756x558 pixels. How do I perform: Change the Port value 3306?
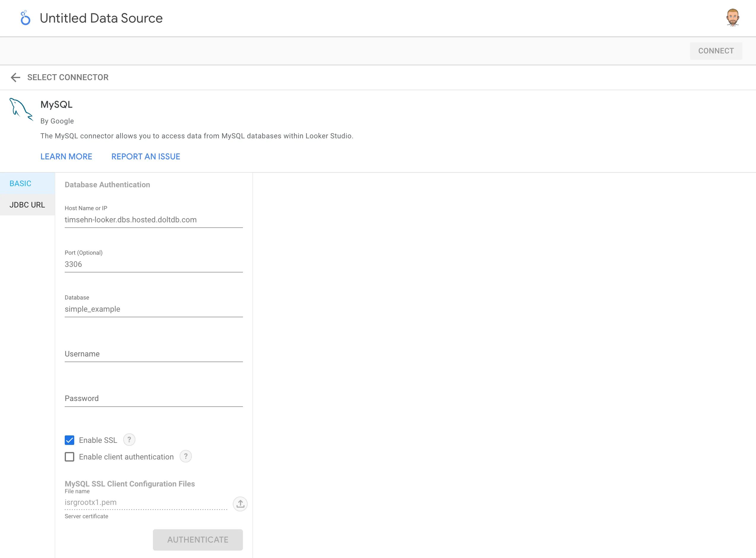[x=154, y=264]
